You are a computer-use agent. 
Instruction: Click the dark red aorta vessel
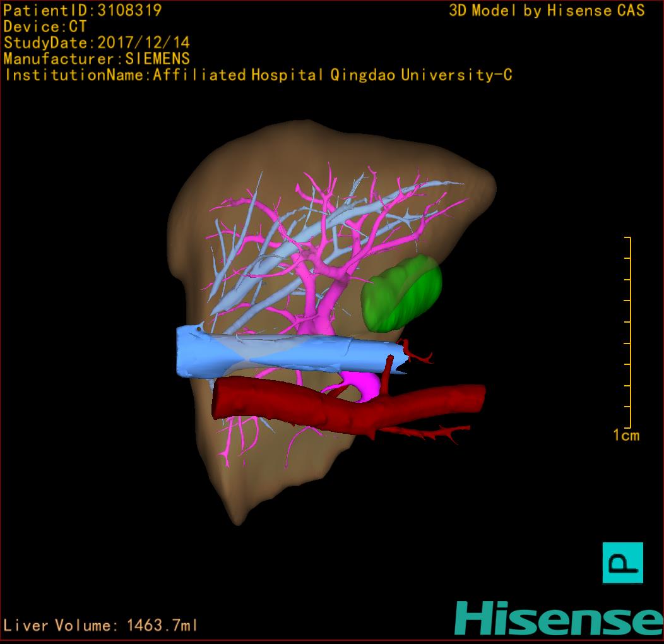pyautogui.click(x=348, y=405)
